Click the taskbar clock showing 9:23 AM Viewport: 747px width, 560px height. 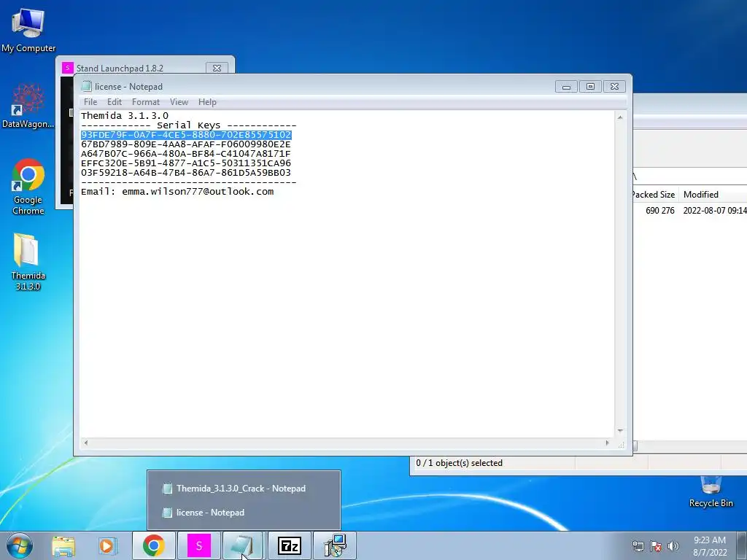[x=709, y=546]
